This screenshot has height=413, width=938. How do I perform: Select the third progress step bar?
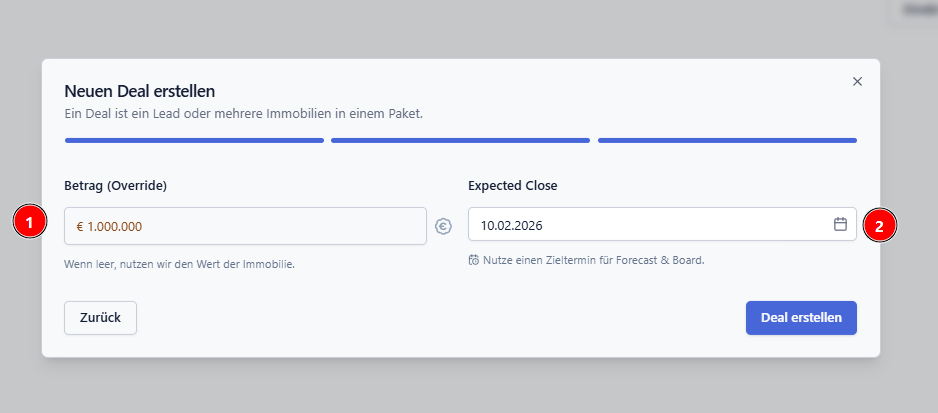pos(727,140)
